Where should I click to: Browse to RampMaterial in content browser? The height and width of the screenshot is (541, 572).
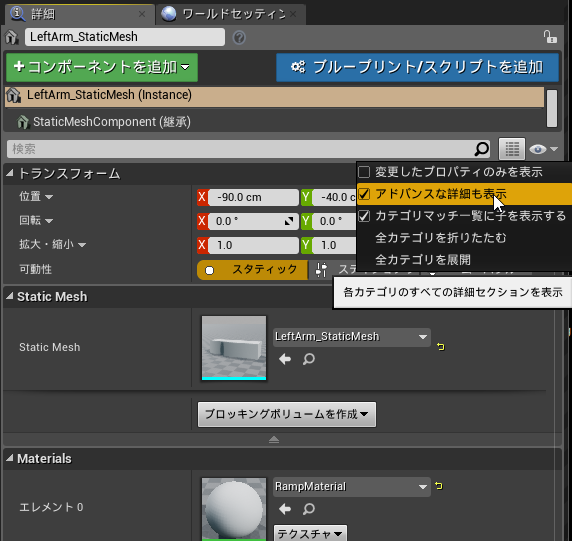pos(309,509)
